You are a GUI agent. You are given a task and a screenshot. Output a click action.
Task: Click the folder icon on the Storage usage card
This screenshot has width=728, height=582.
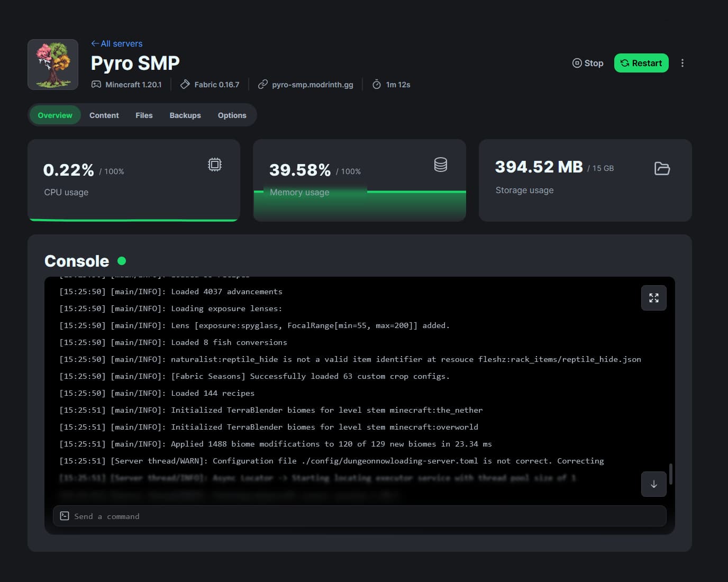662,168
